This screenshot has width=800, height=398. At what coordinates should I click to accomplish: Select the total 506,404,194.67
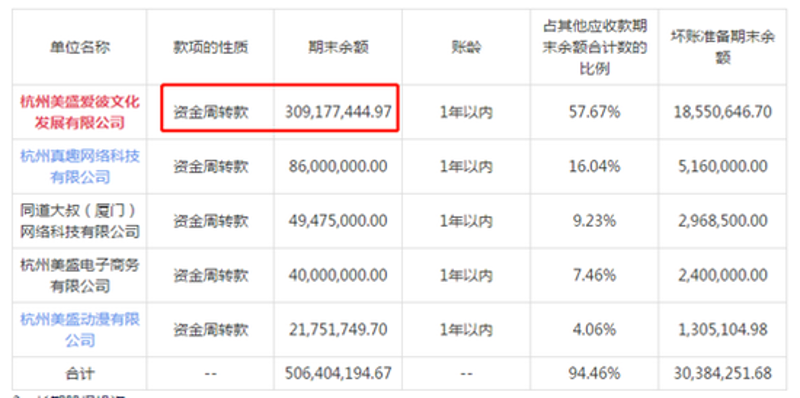(338, 373)
